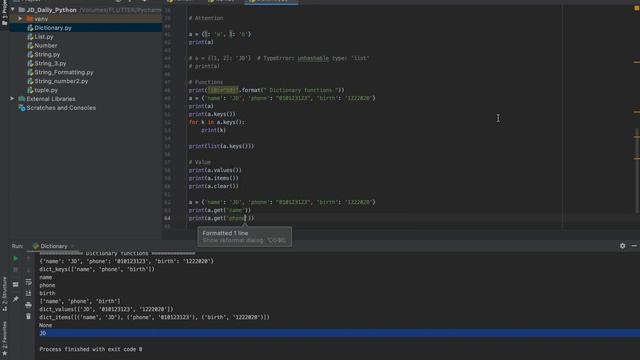Clear console output with the trash icon
Viewport: 640px width, 360px height.
tap(28, 316)
